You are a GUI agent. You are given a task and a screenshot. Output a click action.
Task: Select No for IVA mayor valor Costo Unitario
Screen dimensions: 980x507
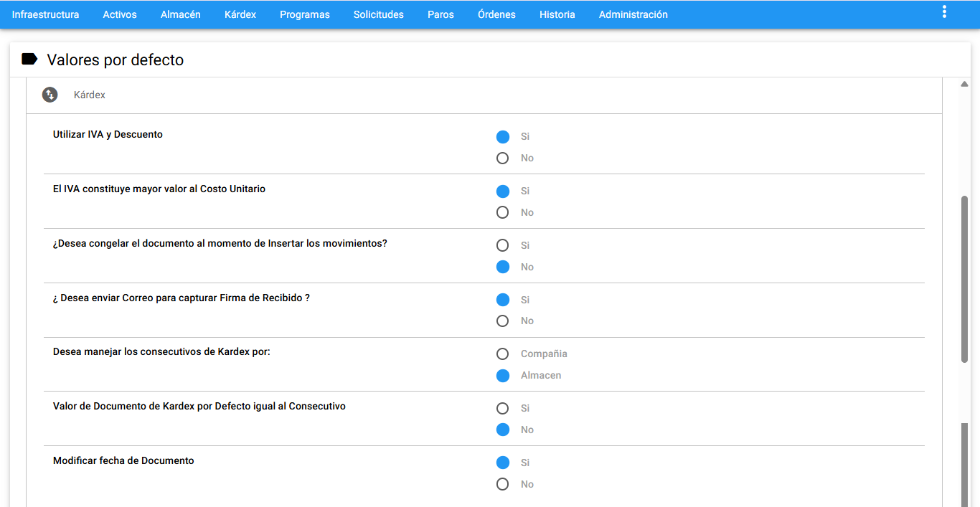click(x=503, y=212)
